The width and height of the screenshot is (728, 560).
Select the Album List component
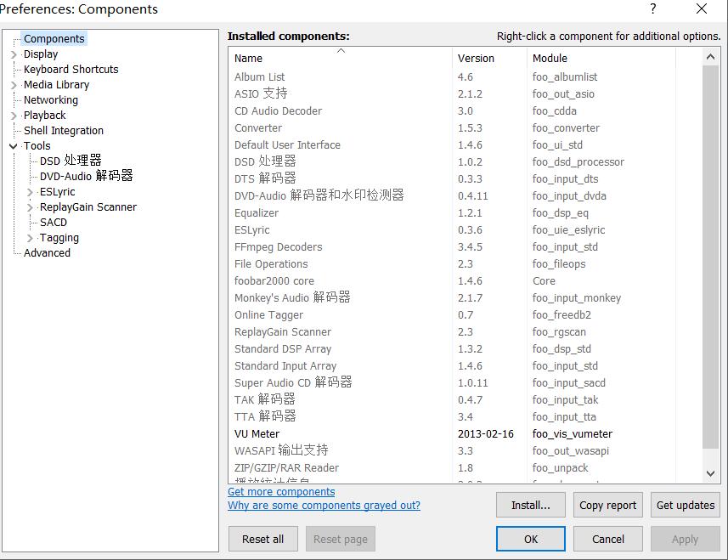[x=466, y=77]
